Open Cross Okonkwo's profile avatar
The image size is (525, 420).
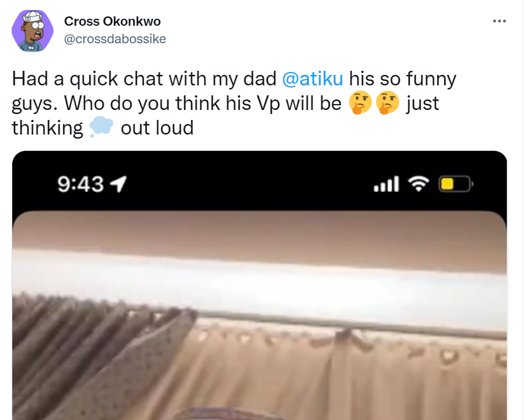pyautogui.click(x=33, y=30)
